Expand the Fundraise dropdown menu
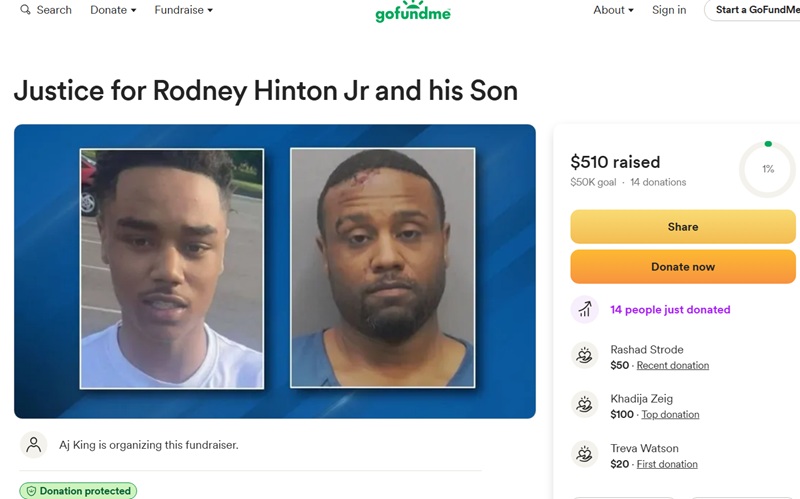Viewport: 800px width, 499px height. tap(184, 10)
